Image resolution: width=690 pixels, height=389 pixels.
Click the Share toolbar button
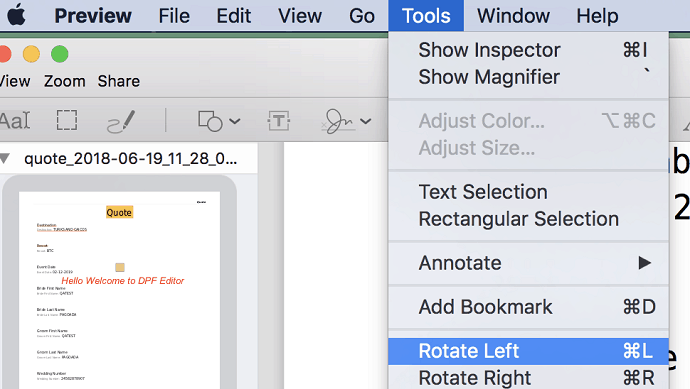click(x=119, y=81)
